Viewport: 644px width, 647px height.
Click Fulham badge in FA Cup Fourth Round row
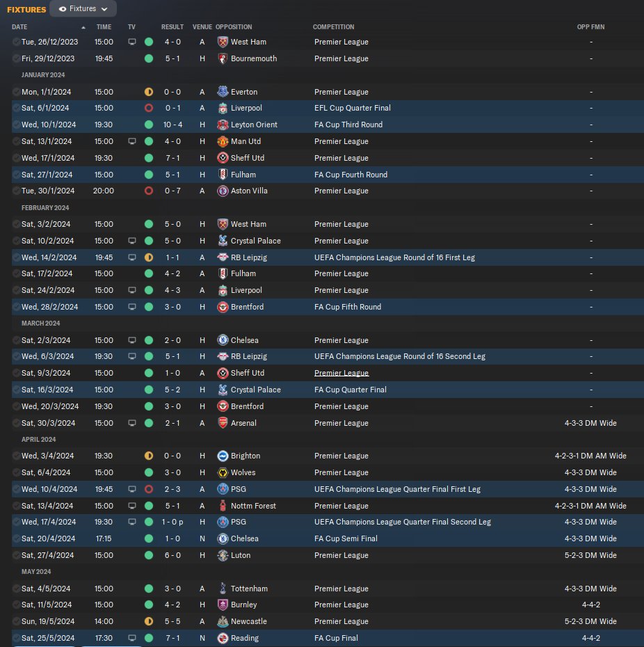(223, 175)
